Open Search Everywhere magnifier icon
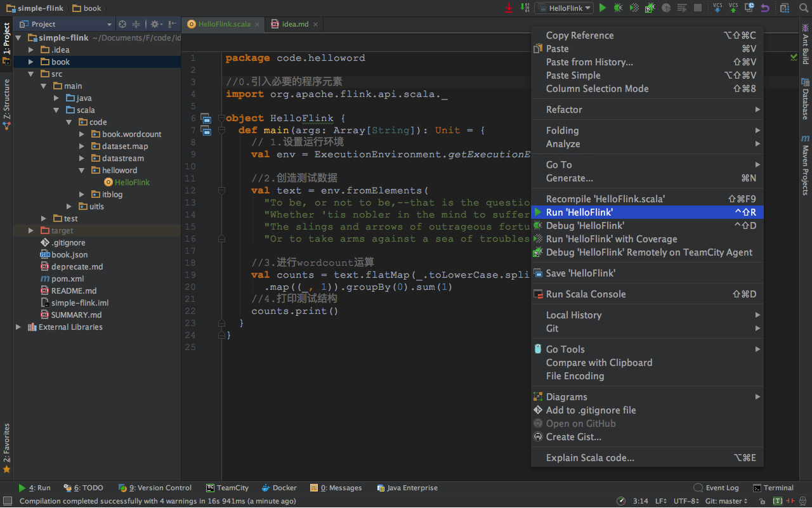812x508 pixels. coord(802,8)
